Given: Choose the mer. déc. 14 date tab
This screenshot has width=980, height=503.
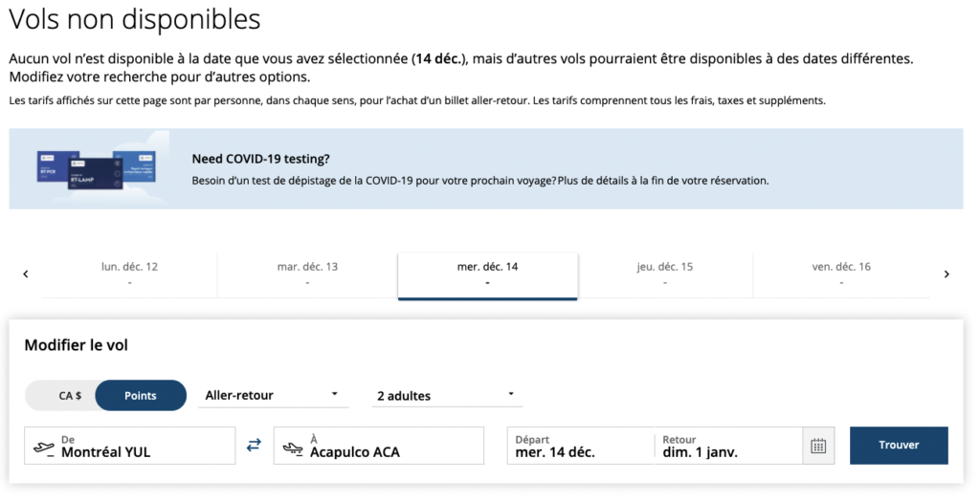Looking at the screenshot, I should tap(487, 274).
